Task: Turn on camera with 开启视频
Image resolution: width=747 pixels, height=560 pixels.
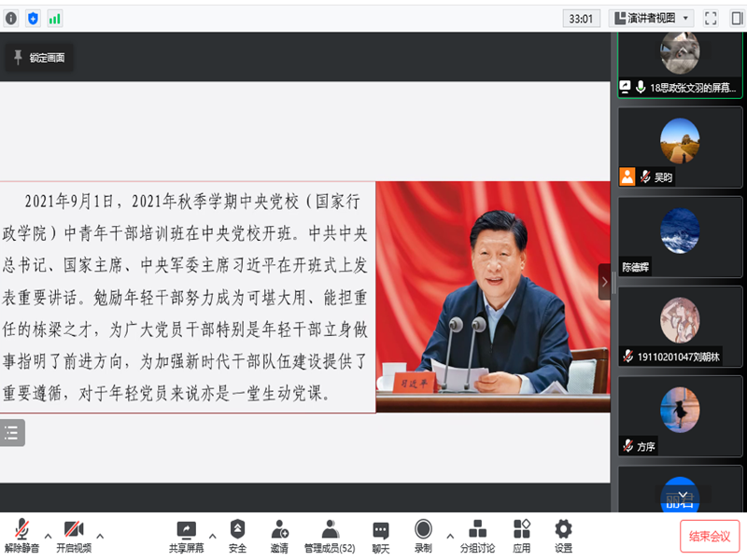Action: point(74,535)
